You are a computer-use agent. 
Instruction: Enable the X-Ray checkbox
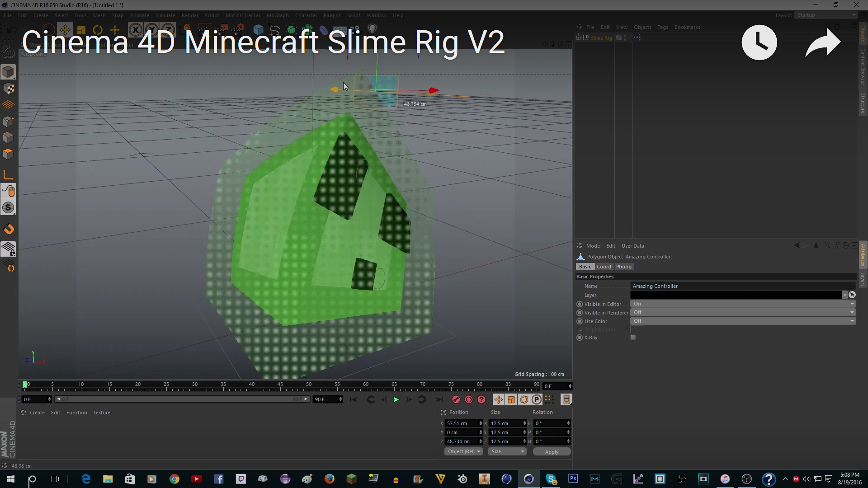pos(633,338)
